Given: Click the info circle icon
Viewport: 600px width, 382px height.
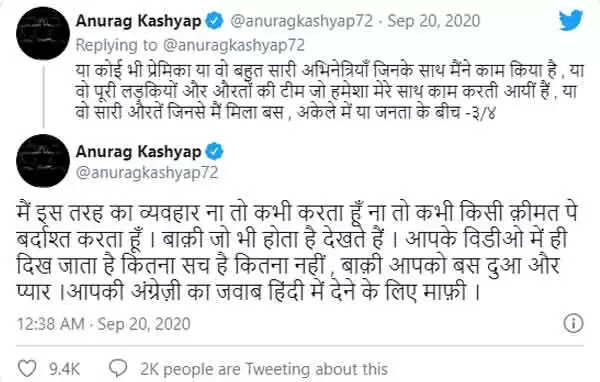Looking at the screenshot, I should point(573,323).
